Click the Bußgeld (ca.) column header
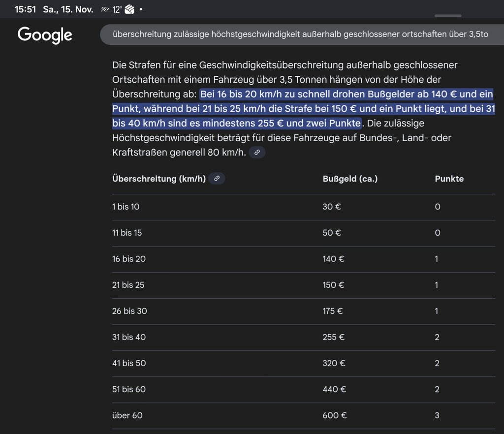The image size is (504, 434). coord(350,179)
